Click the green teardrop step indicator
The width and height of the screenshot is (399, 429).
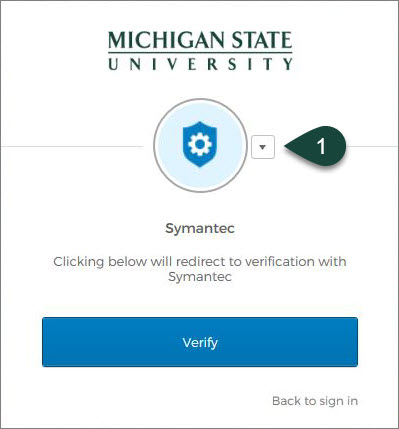point(315,146)
